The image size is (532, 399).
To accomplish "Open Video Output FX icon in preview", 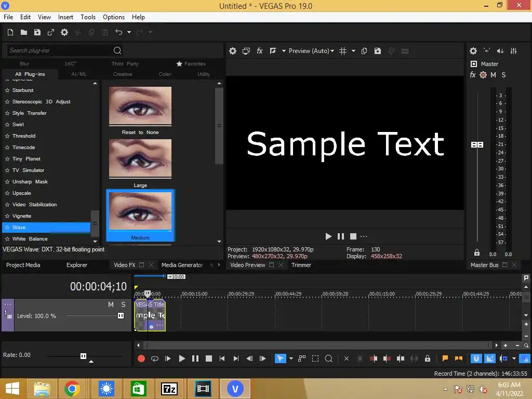I will click(260, 51).
